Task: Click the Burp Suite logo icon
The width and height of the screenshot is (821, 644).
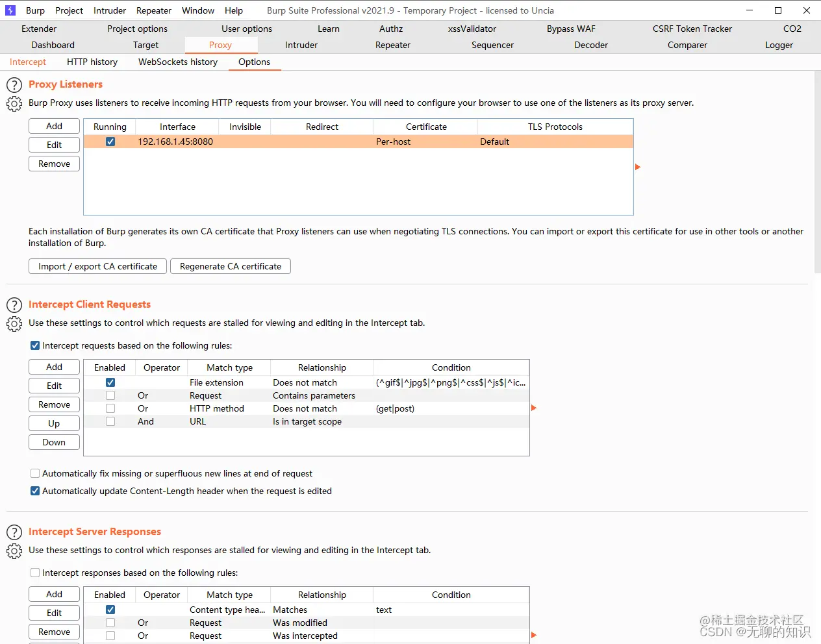Action: (x=10, y=10)
